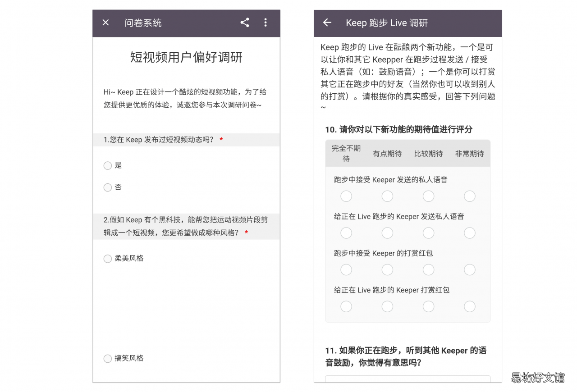Select the 否 radio option for question 1
Screen dimensions: 577x392
click(x=107, y=187)
